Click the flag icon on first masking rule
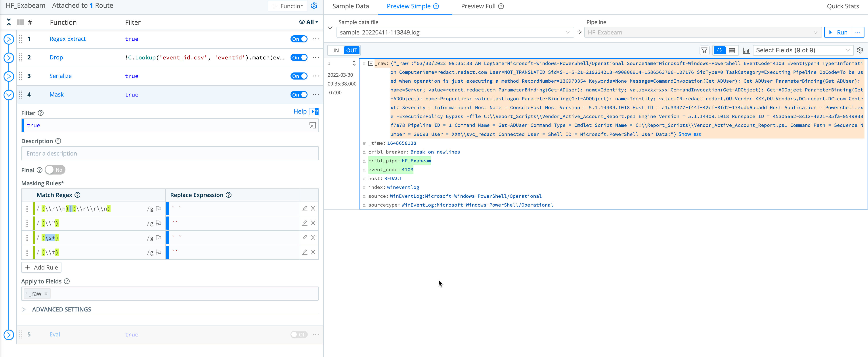Screen dimensions: 868x357 (159, 209)
